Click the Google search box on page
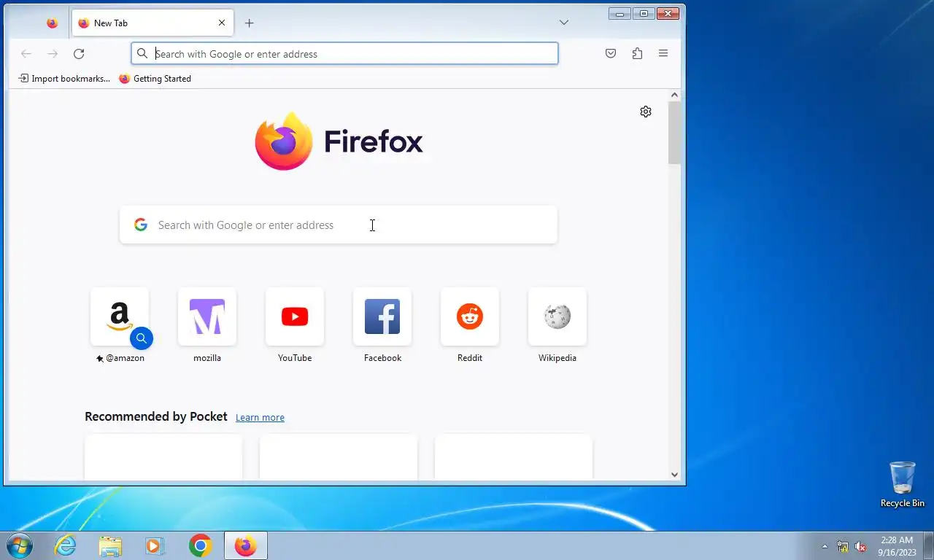The image size is (934, 560). [339, 225]
